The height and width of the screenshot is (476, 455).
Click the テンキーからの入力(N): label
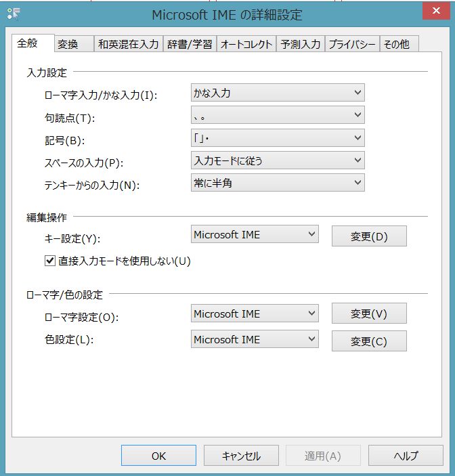point(92,185)
